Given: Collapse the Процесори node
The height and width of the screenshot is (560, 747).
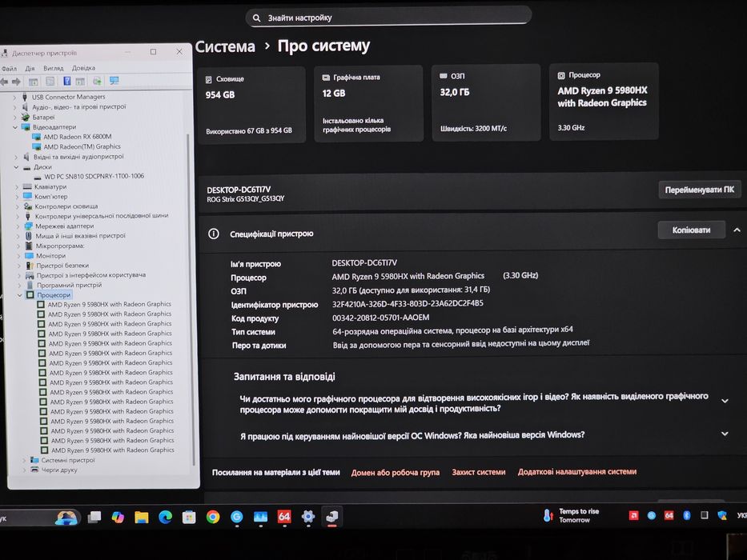Looking at the screenshot, I should 20,295.
